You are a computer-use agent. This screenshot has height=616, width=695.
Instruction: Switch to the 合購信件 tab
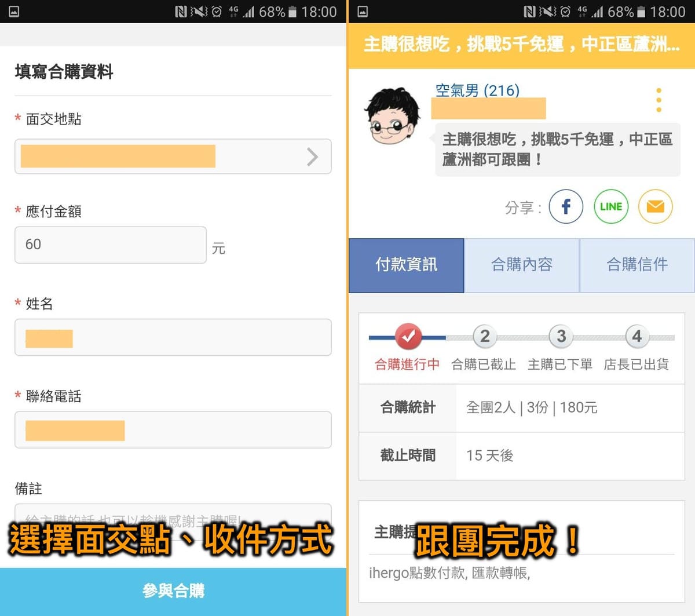coord(637,265)
